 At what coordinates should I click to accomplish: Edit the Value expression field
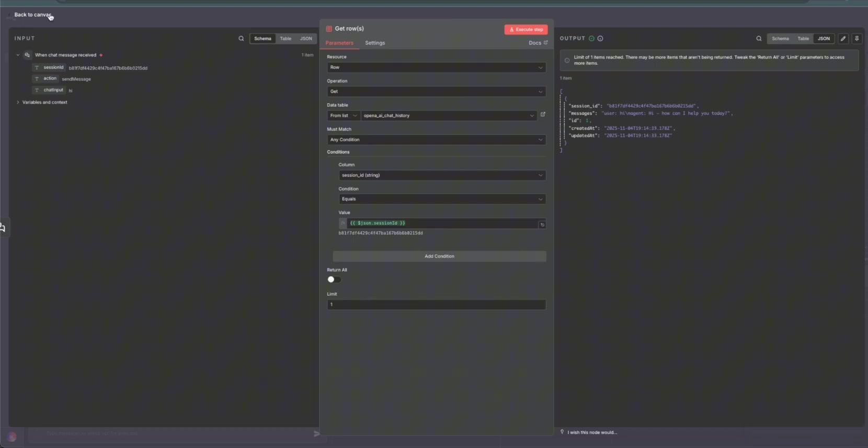[442, 223]
